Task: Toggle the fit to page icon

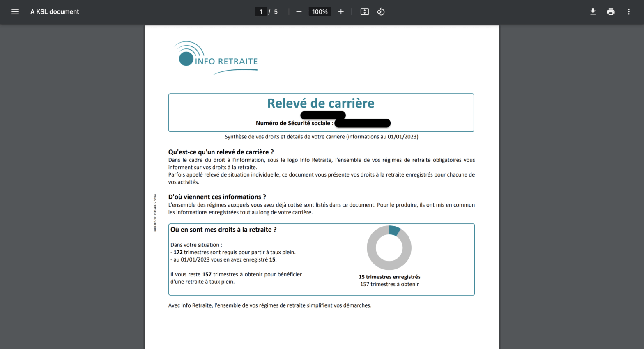Action: 365,12
